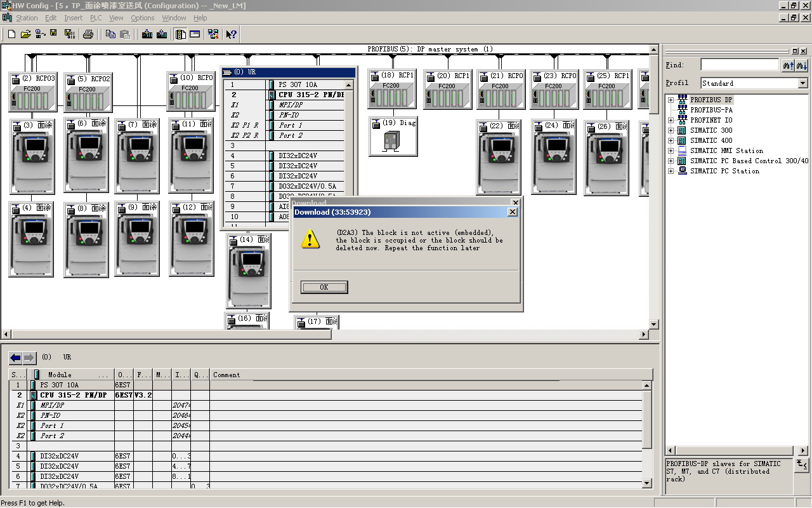Open the Profil Standard dropdown
The image size is (812, 508).
[x=802, y=83]
